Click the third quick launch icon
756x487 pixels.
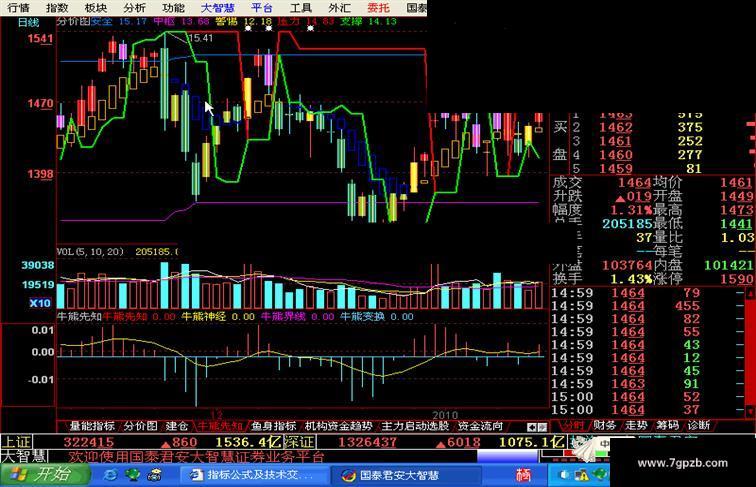click(154, 475)
